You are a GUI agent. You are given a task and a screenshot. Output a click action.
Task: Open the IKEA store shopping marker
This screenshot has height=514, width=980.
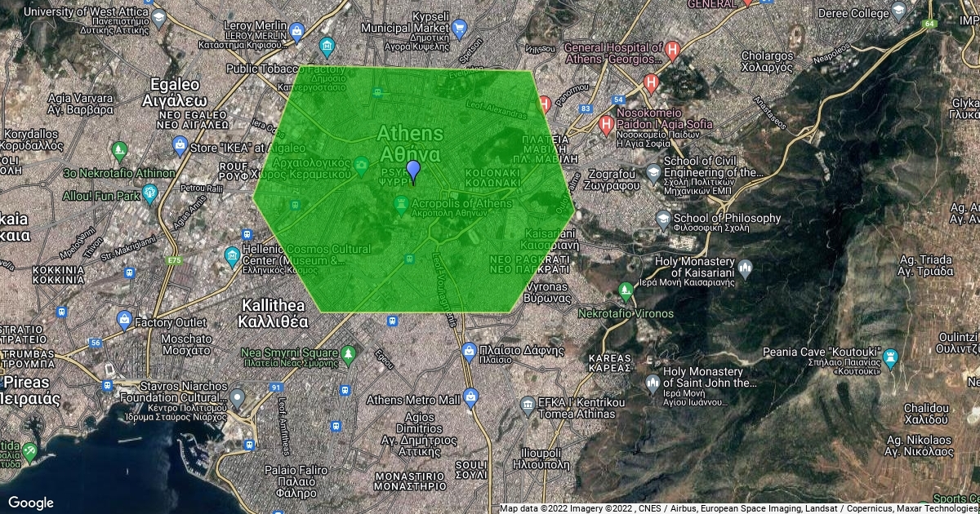click(180, 147)
